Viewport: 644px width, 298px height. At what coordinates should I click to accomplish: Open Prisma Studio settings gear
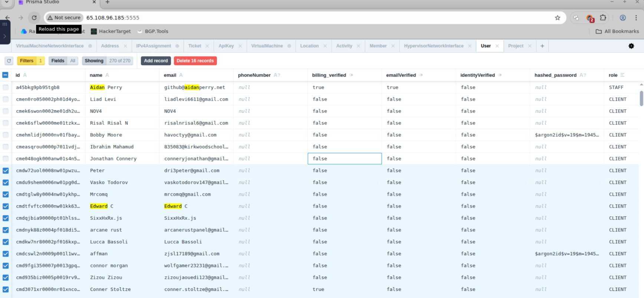pos(631,46)
